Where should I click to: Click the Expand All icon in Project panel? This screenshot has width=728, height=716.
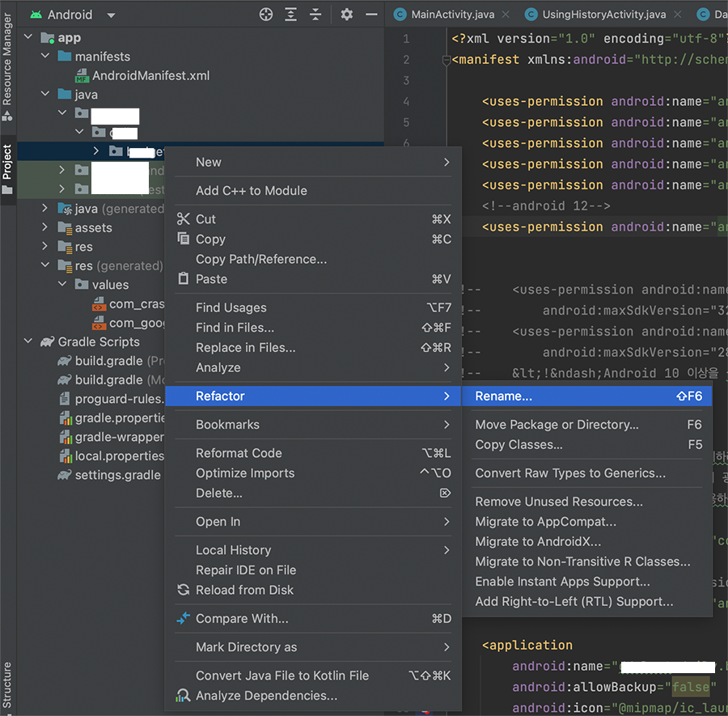coord(291,15)
